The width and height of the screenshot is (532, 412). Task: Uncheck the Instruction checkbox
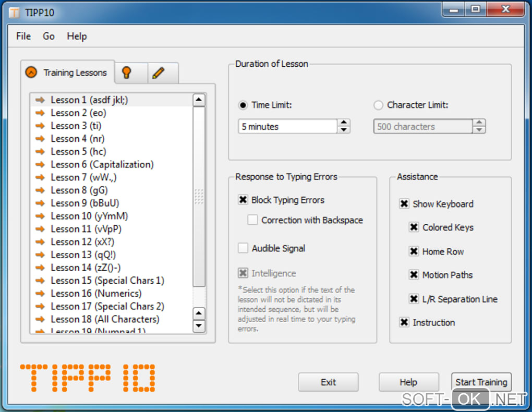pyautogui.click(x=404, y=322)
